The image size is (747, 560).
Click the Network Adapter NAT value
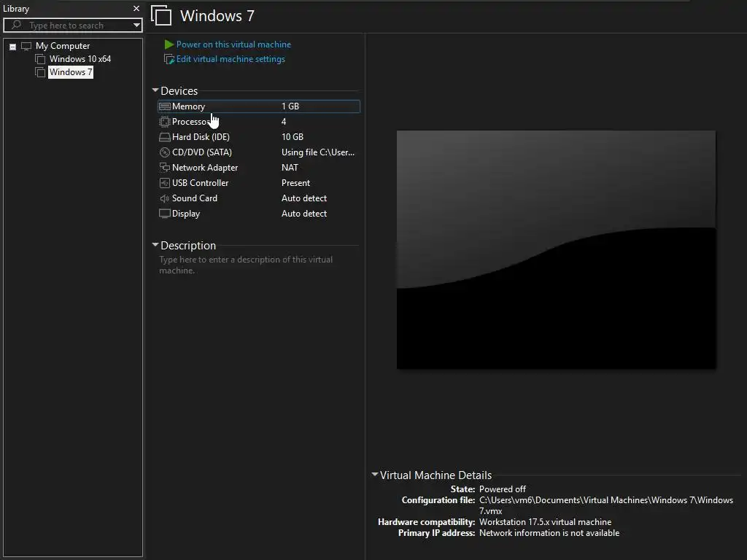[290, 168]
